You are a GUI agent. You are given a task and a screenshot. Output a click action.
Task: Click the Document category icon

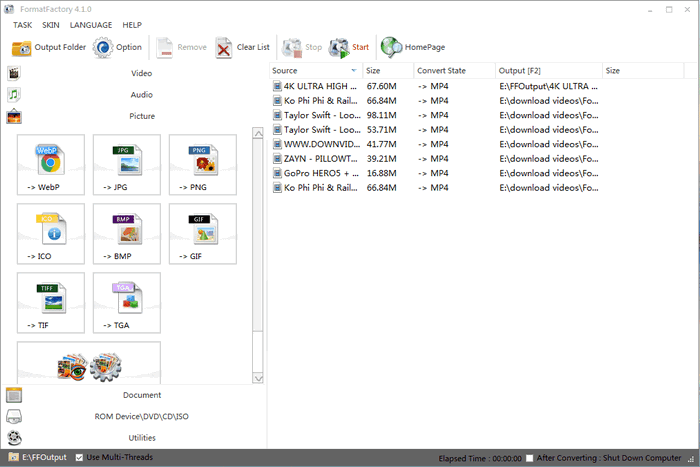(14, 395)
